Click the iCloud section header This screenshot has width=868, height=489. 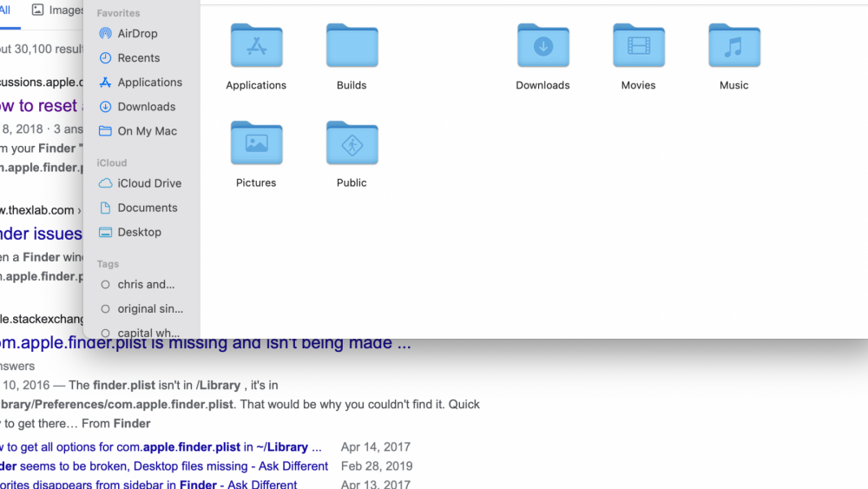coord(112,162)
